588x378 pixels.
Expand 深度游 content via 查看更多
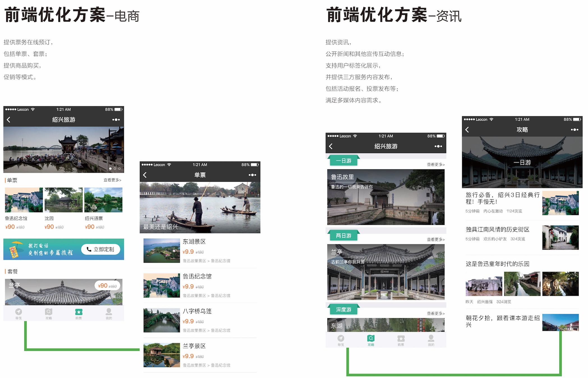point(435,313)
